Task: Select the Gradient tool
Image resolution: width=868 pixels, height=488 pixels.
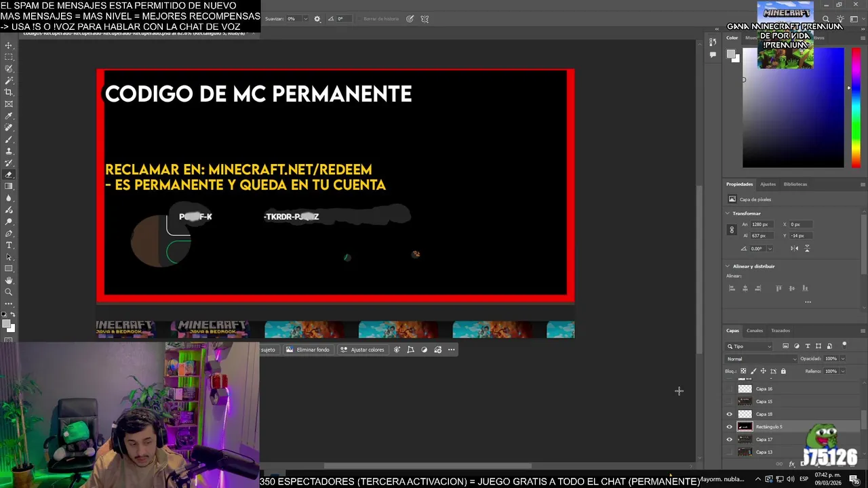Action: [x=9, y=186]
